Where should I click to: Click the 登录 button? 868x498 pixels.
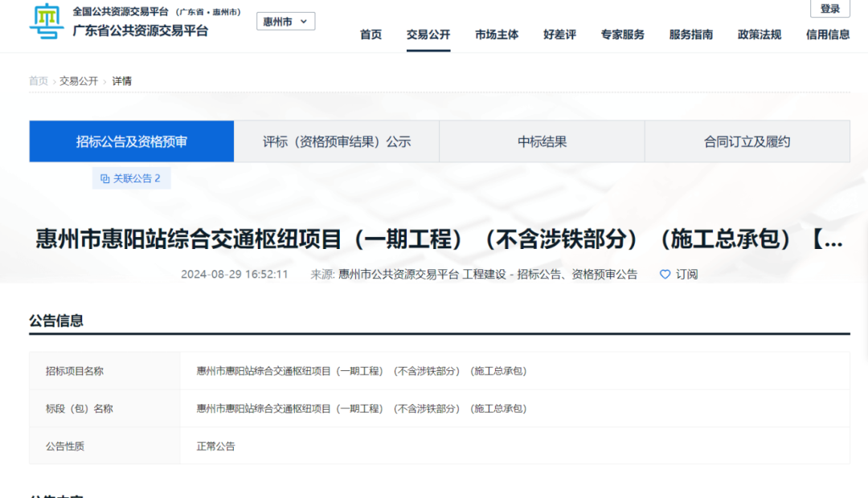829,9
